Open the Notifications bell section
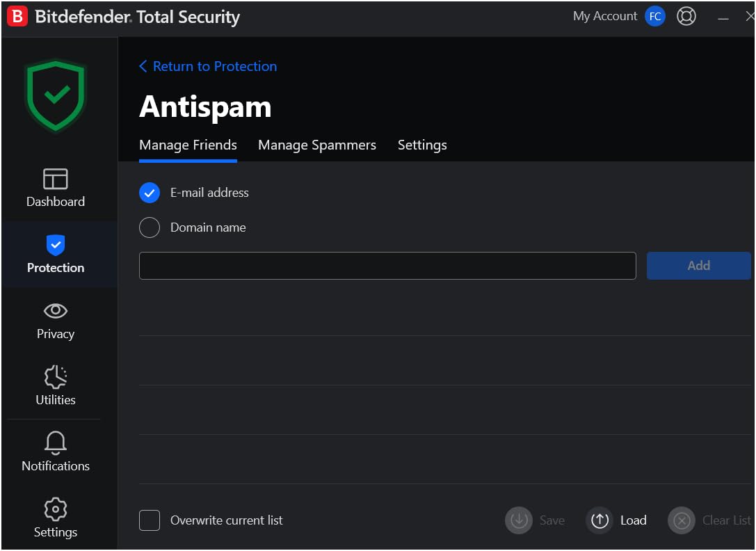The height and width of the screenshot is (551, 756). pyautogui.click(x=56, y=452)
